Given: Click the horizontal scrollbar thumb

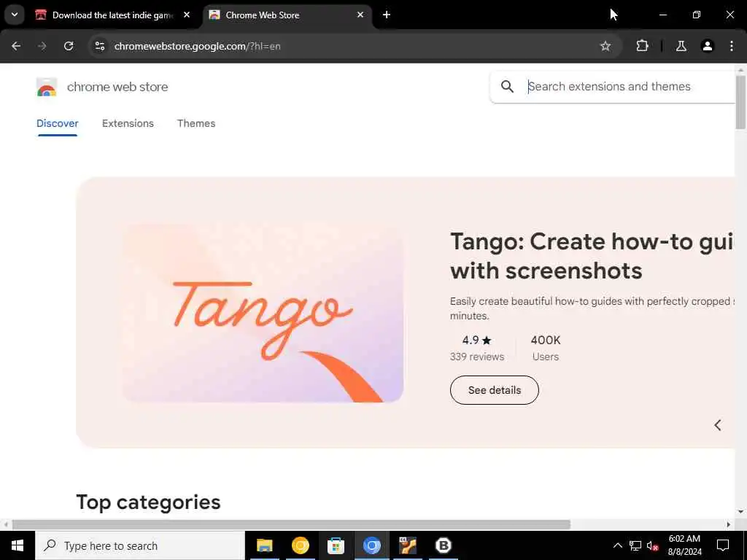Looking at the screenshot, I should click(x=291, y=524).
